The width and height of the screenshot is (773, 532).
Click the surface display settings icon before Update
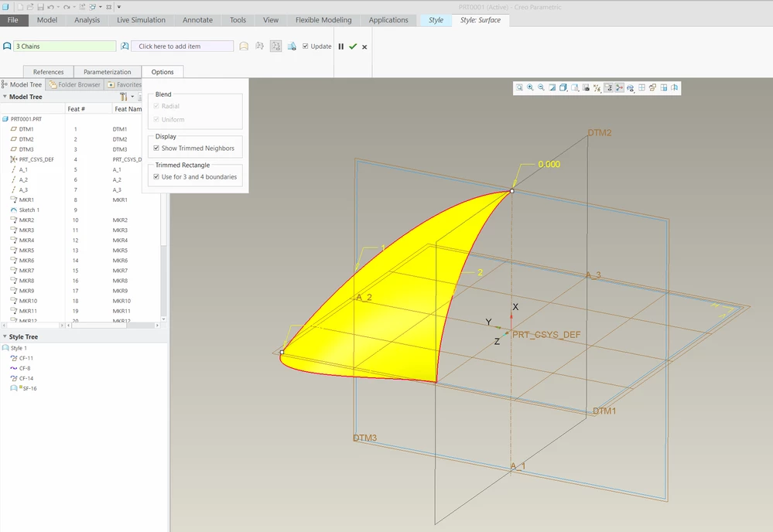[292, 46]
